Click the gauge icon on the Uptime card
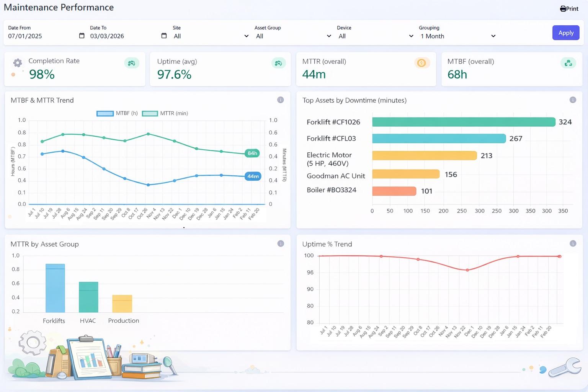 279,63
